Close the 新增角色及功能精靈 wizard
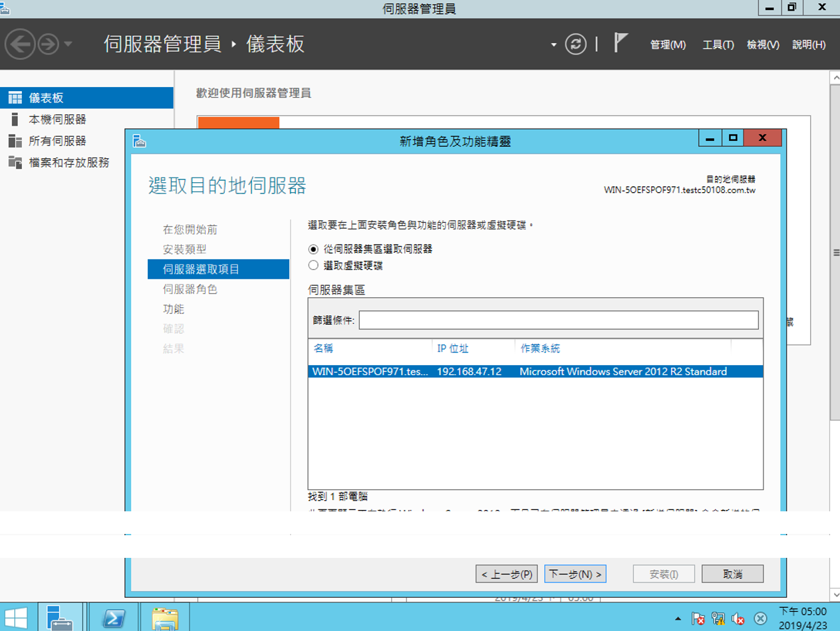The image size is (840, 631). coord(762,138)
